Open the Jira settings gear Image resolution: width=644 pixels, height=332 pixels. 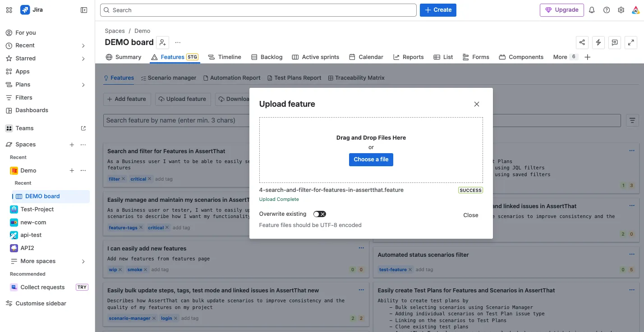[621, 10]
